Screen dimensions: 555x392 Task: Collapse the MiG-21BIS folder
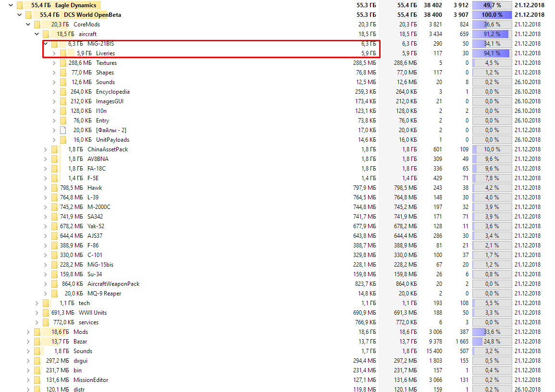pyautogui.click(x=46, y=44)
